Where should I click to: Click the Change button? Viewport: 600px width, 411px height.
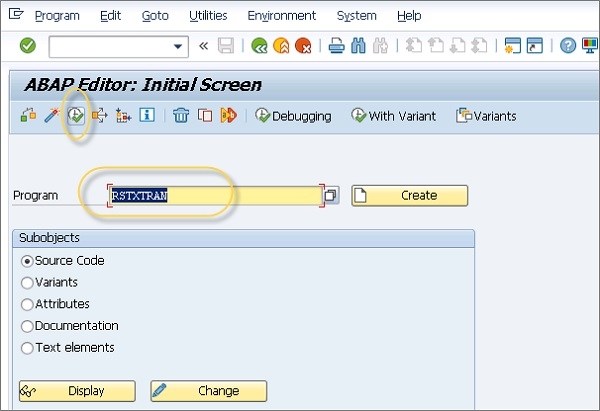pyautogui.click(x=209, y=391)
